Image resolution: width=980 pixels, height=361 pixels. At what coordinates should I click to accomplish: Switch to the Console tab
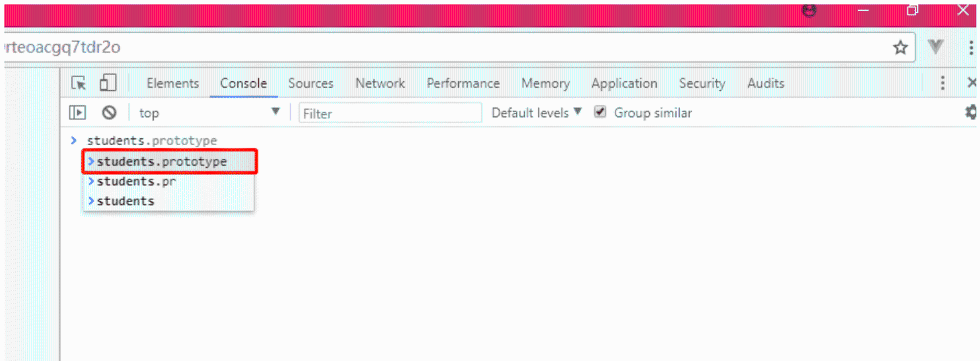pyautogui.click(x=244, y=83)
